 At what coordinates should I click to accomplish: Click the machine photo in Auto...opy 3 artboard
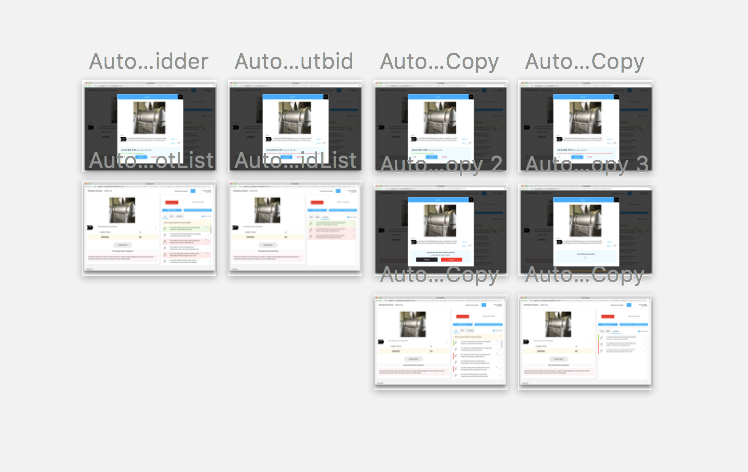(585, 221)
